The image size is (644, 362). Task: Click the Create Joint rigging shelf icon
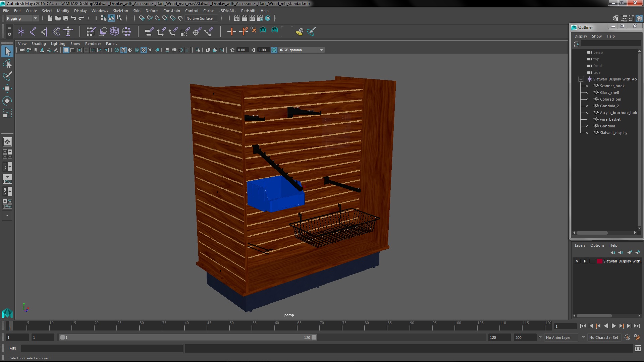[33, 32]
